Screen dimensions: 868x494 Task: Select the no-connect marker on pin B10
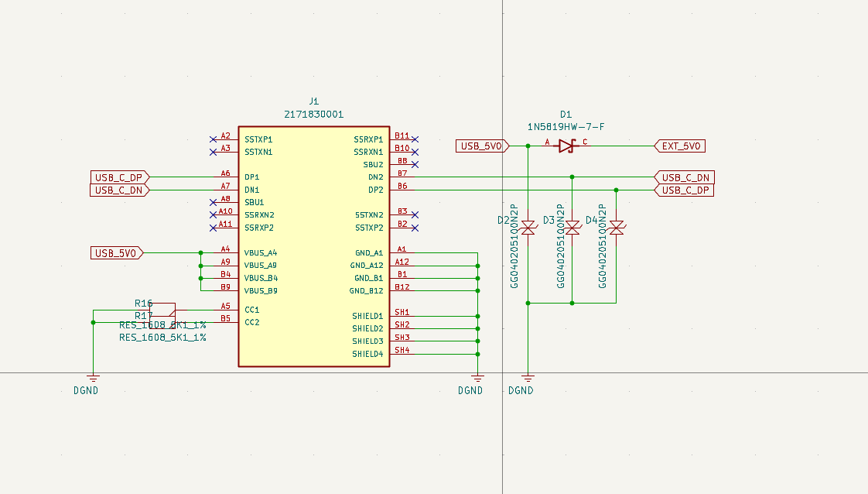pyautogui.click(x=415, y=152)
